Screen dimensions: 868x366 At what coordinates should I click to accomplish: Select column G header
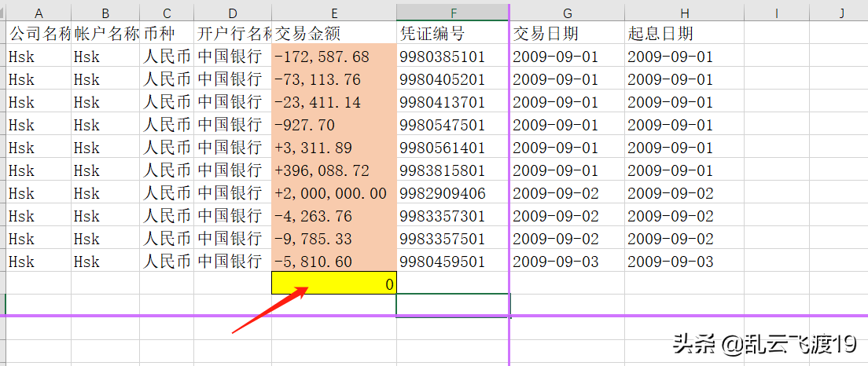pyautogui.click(x=568, y=13)
